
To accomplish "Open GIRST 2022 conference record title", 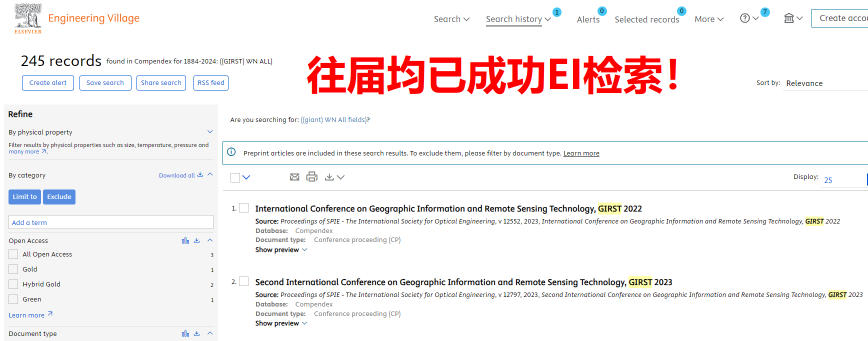I will (448, 208).
